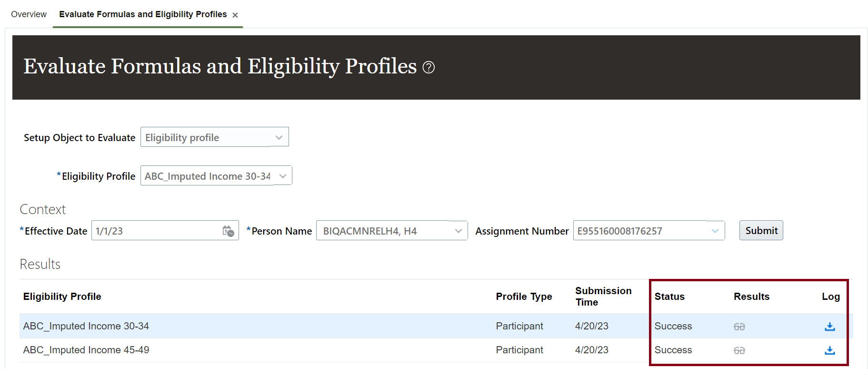Expand the Person Name dropdown
The image size is (868, 369).
459,231
